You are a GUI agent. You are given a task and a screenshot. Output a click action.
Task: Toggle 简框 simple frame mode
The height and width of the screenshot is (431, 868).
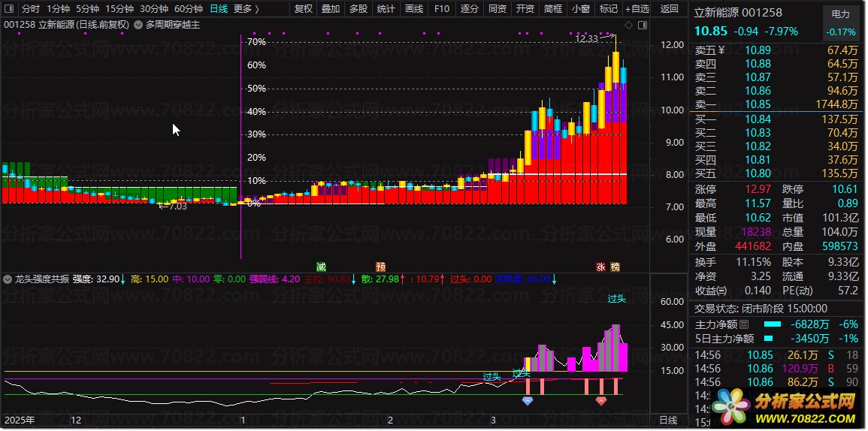pyautogui.click(x=552, y=9)
